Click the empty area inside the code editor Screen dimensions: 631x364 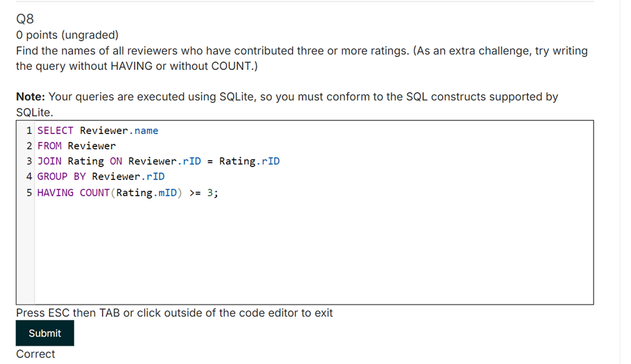pos(314,251)
